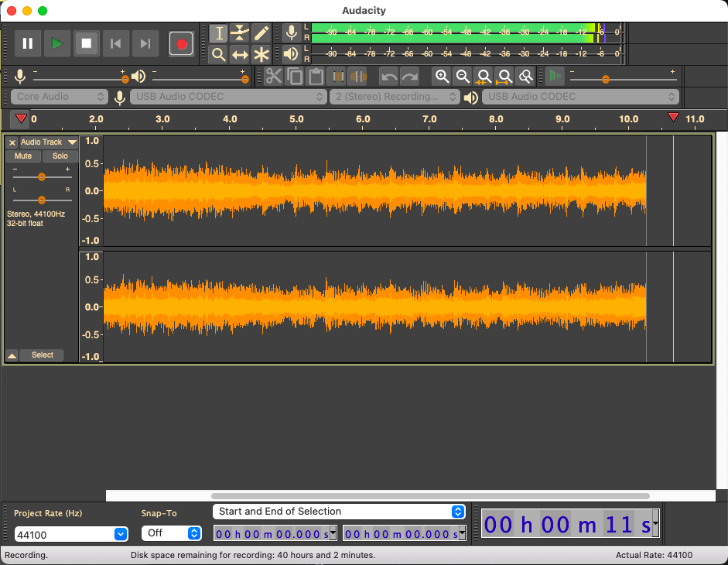Choose the Multi-Tool asterisk icon
The width and height of the screenshot is (728, 565).
click(x=261, y=54)
